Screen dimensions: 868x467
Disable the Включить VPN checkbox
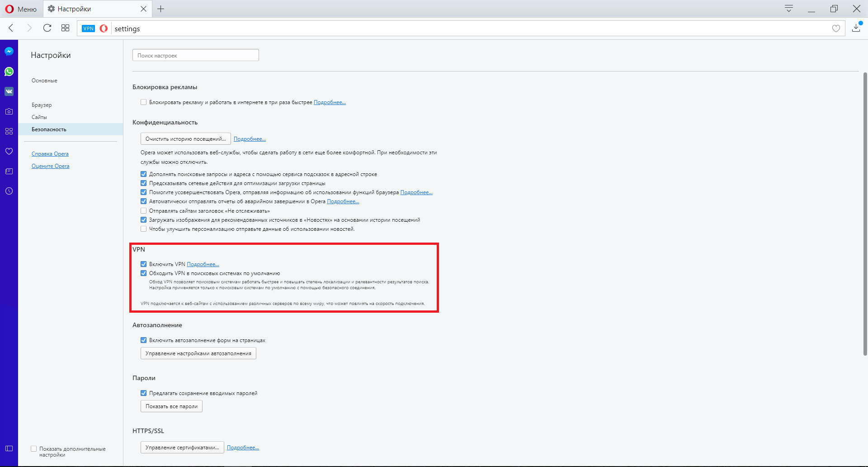144,264
